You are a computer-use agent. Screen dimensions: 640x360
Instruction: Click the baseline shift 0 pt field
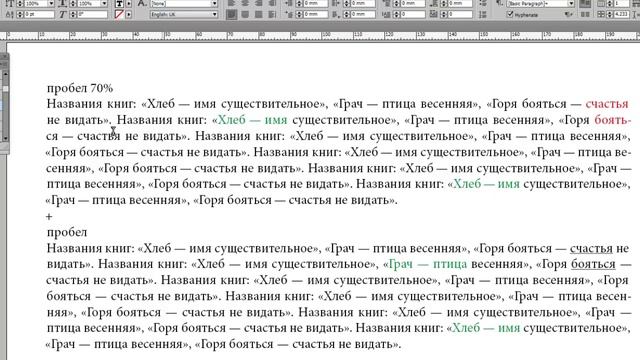click(x=39, y=15)
